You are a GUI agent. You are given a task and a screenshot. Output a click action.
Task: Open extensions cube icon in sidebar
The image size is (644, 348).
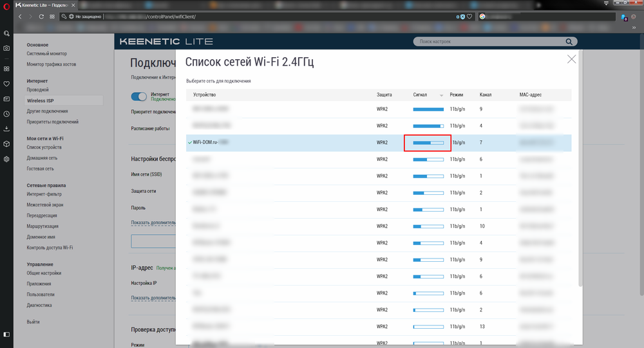6,144
